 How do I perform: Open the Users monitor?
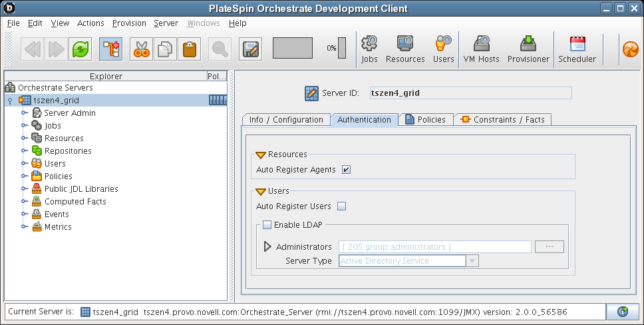(443, 49)
